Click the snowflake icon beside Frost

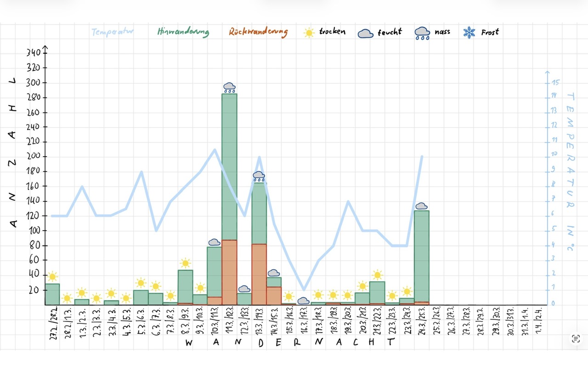[x=469, y=33]
